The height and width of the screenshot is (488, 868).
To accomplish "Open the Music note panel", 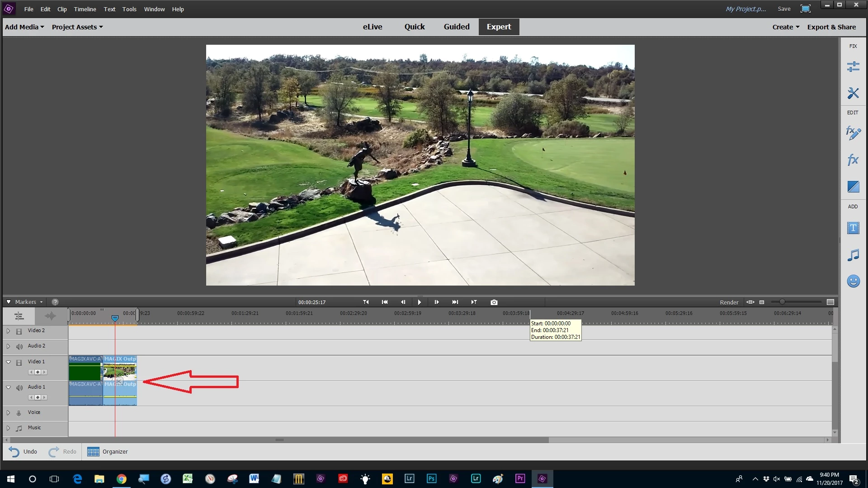I will coord(853,255).
